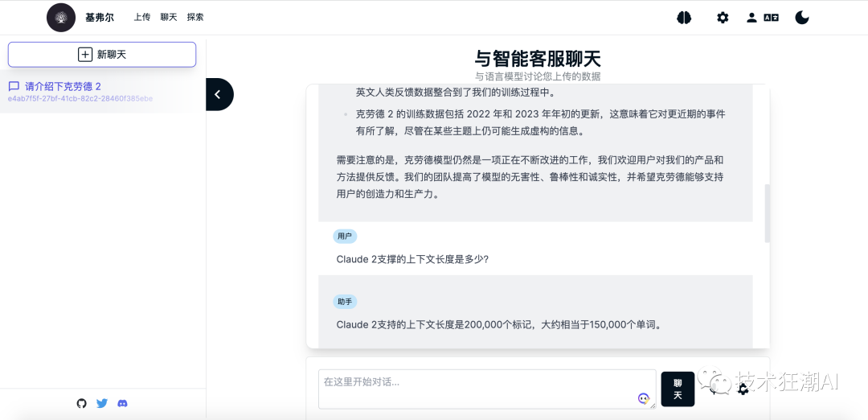Start a new chat with 新聊天

pos(102,54)
